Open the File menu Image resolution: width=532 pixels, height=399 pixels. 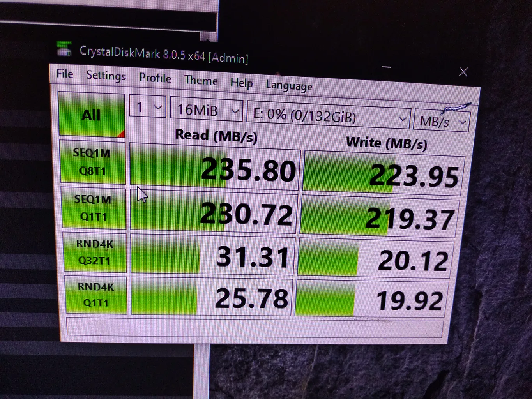coord(65,74)
